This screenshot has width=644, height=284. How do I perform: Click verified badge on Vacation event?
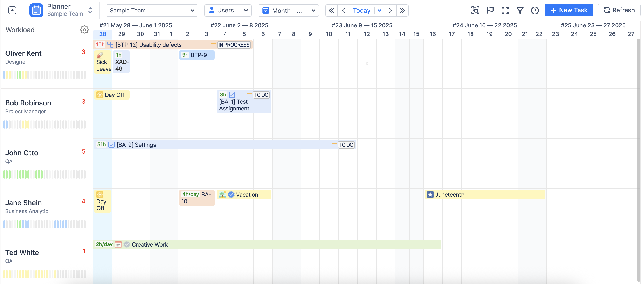[231, 195]
